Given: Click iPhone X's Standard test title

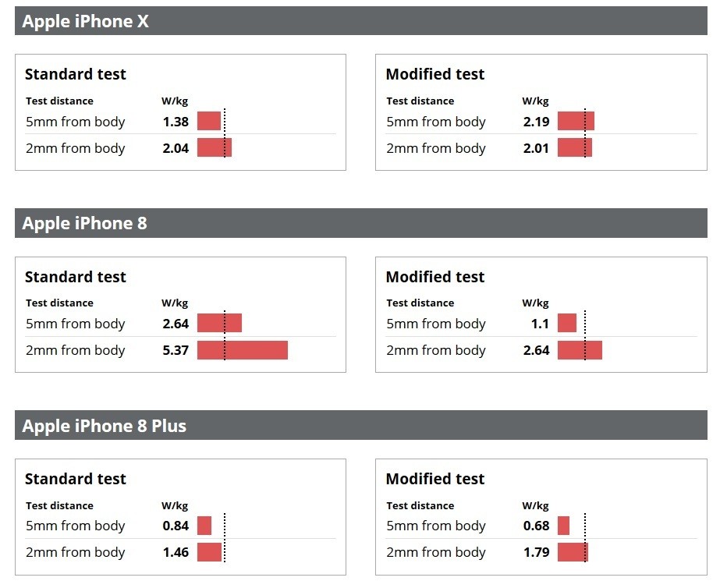Looking at the screenshot, I should pos(75,74).
